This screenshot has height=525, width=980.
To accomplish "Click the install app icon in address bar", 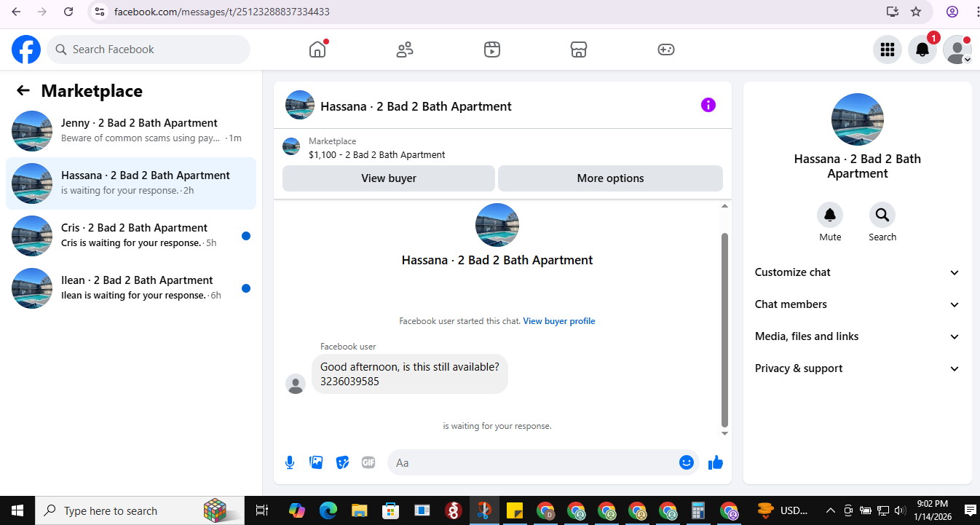I will coord(892,12).
